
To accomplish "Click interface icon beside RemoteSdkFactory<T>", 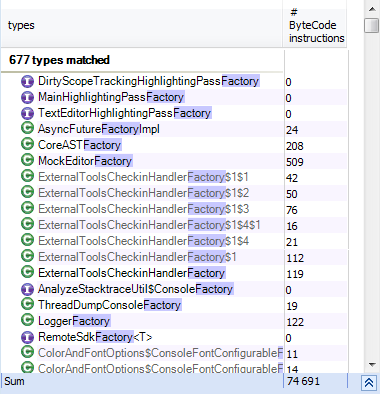I will click(x=27, y=337).
